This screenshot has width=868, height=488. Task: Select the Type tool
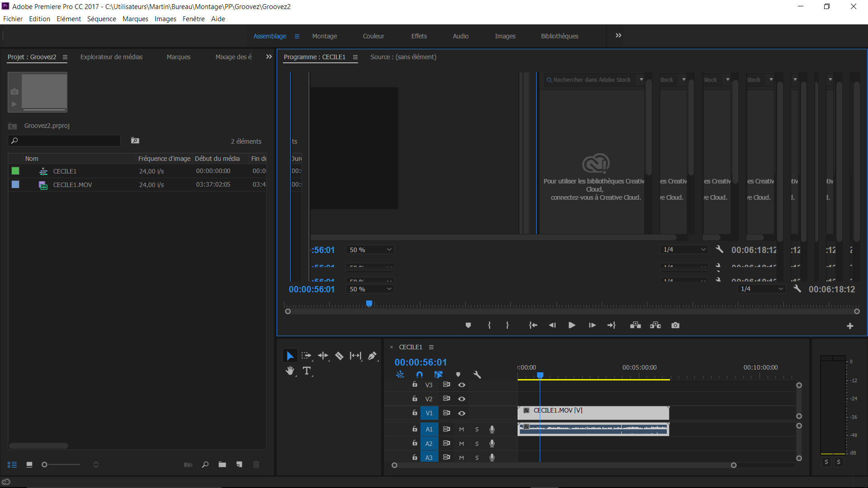click(307, 371)
